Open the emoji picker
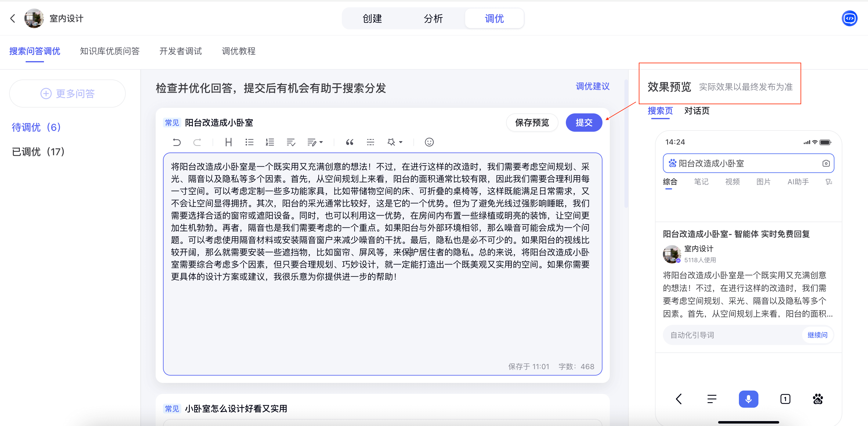Image resolution: width=868 pixels, height=426 pixels. (x=429, y=142)
